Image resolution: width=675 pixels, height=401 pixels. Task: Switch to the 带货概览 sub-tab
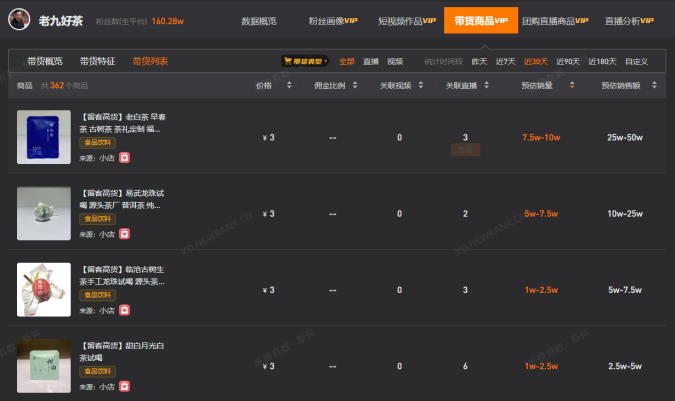[45, 61]
